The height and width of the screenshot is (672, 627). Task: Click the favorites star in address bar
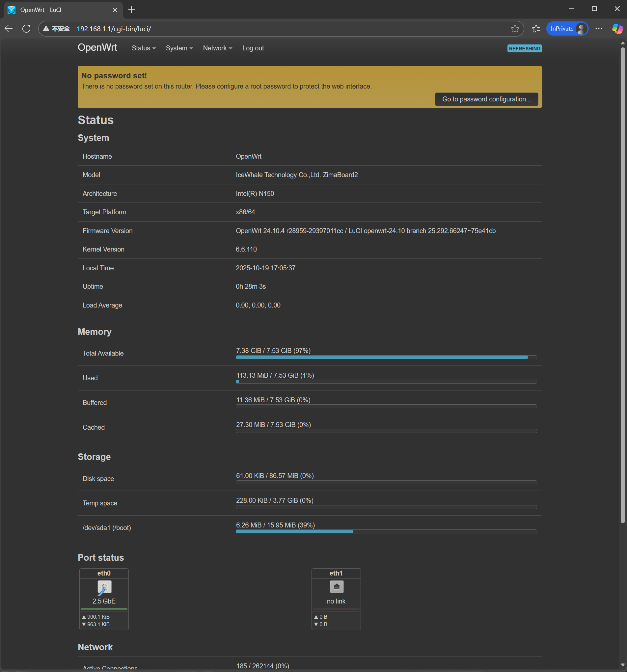(515, 29)
